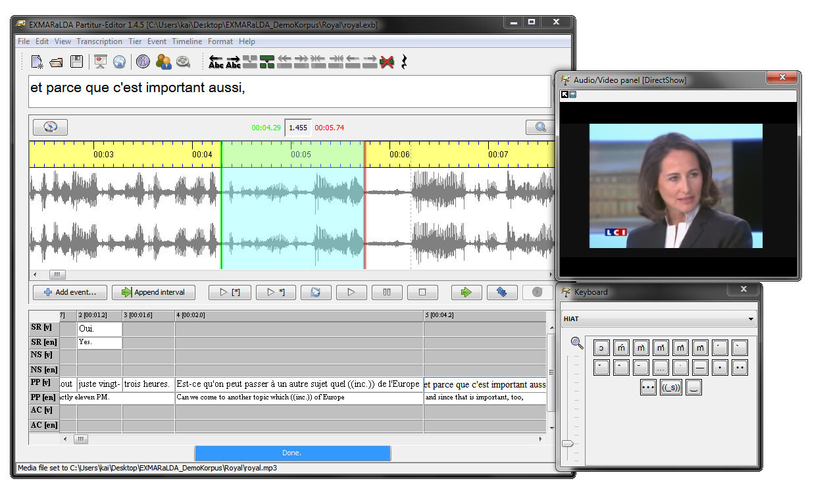The image size is (827, 504).
Task: Open the Timeline menu
Action: point(187,41)
